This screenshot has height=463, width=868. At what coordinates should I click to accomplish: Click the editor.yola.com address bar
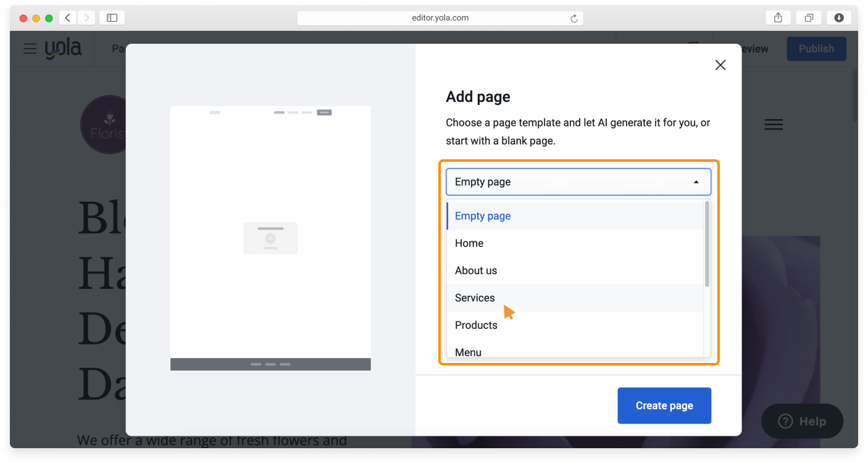coord(440,18)
